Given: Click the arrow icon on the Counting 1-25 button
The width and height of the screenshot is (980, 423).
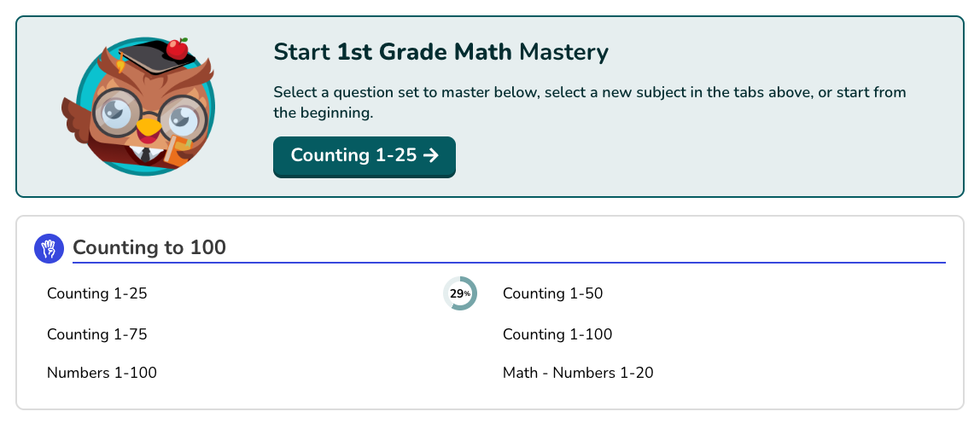Looking at the screenshot, I should [x=431, y=155].
